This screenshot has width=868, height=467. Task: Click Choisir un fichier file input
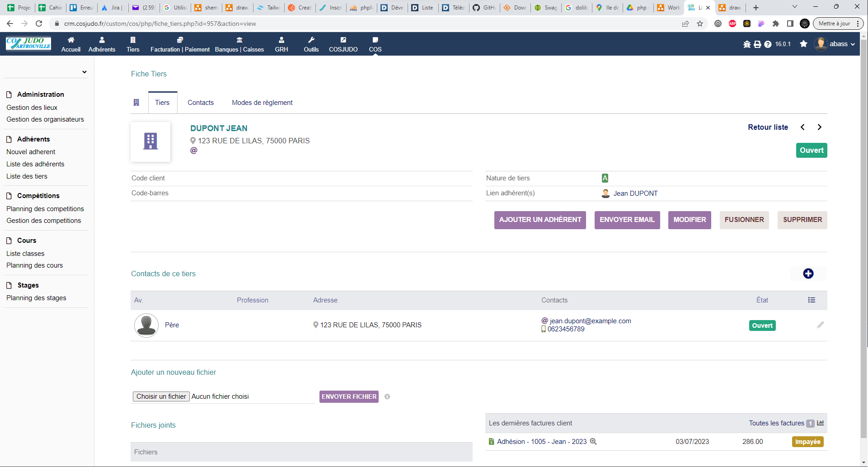161,396
